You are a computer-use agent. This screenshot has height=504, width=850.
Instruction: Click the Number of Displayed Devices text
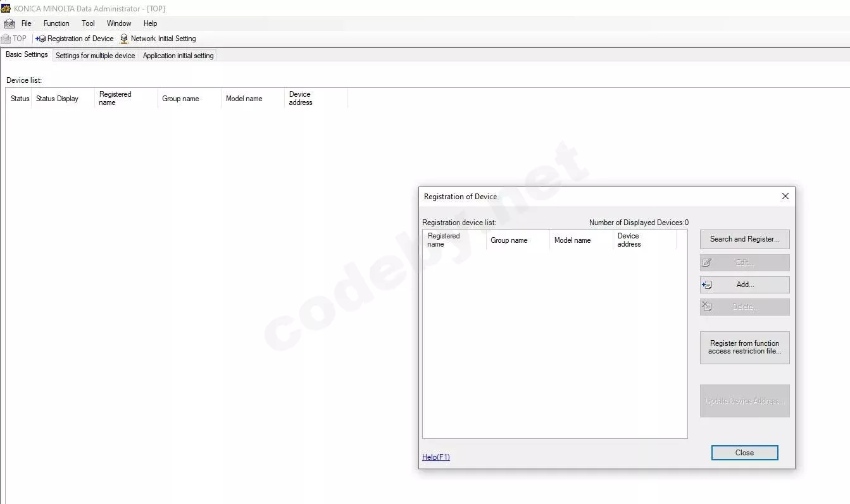click(x=639, y=223)
